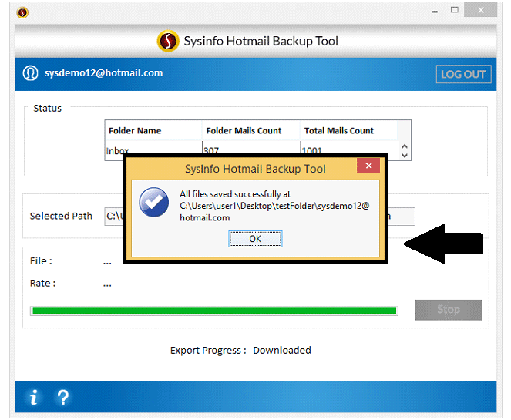The image size is (511, 420).
Task: Click the user account profile icon
Action: click(30, 73)
